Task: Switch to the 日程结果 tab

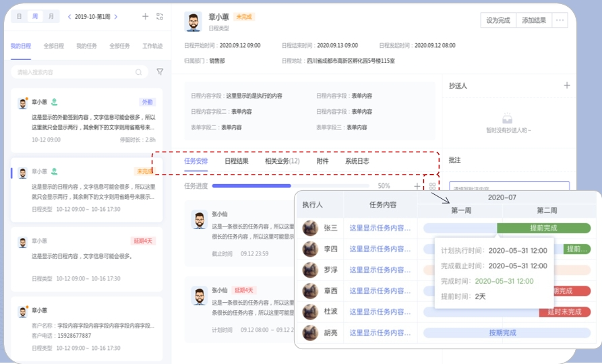Action: click(236, 161)
